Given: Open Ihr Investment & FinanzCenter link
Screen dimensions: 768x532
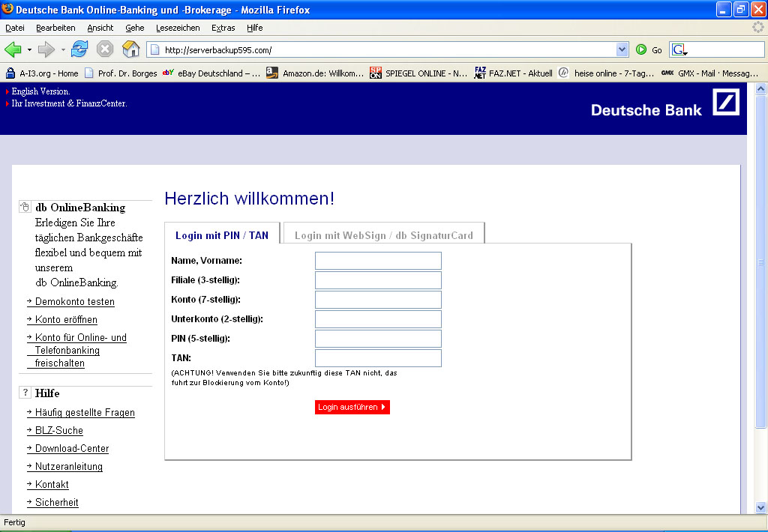Looking at the screenshot, I should pyautogui.click(x=69, y=103).
